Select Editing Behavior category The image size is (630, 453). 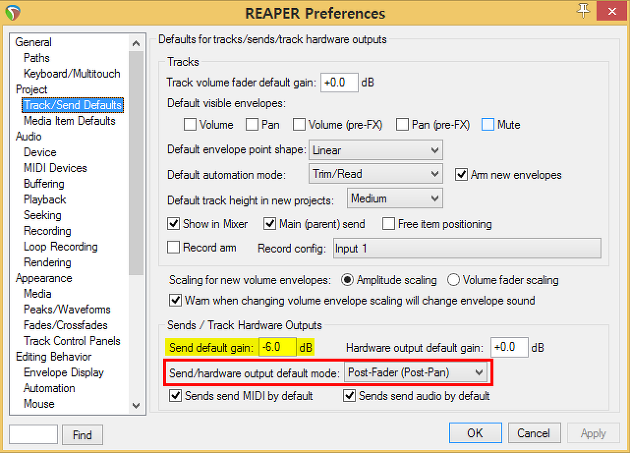[x=53, y=357]
